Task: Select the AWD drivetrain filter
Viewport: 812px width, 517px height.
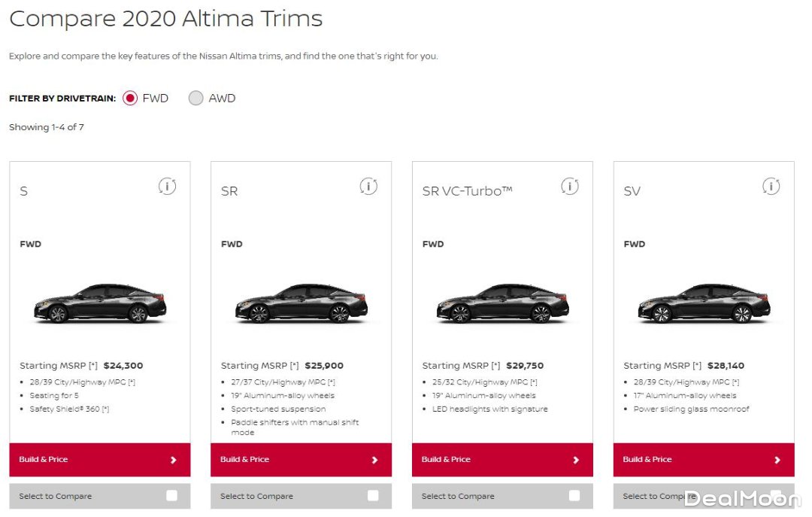Action: (195, 98)
